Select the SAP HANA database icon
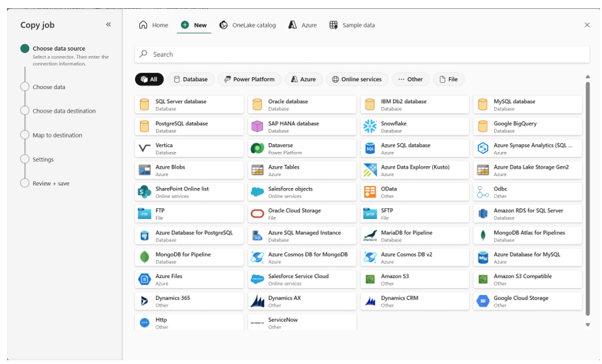The width and height of the screenshot is (602, 364). [257, 127]
